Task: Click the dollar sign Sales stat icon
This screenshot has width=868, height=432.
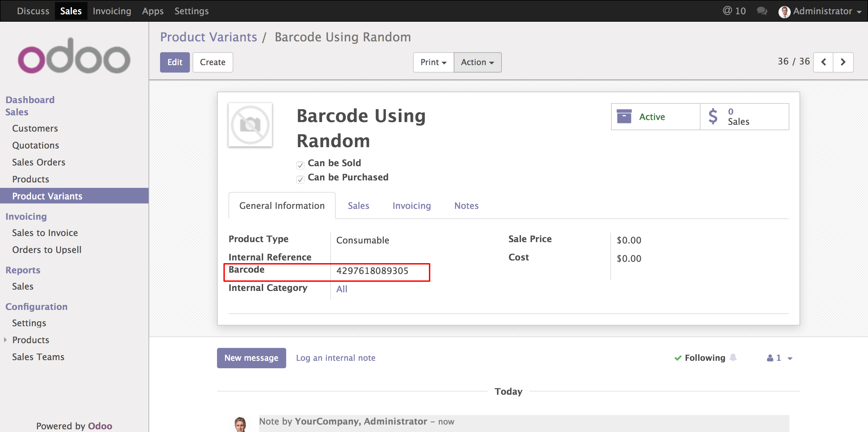Action: [x=713, y=117]
